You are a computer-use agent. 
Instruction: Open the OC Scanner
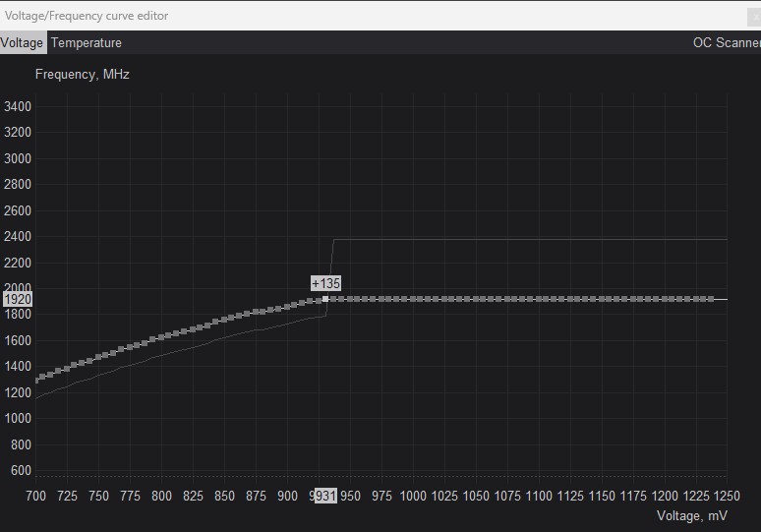click(727, 42)
